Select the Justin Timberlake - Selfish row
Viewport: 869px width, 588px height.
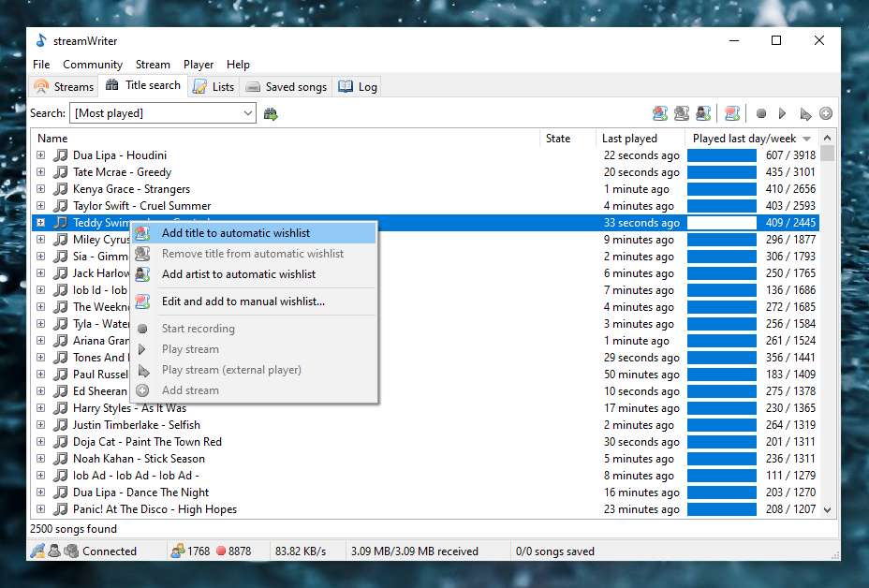(425, 424)
